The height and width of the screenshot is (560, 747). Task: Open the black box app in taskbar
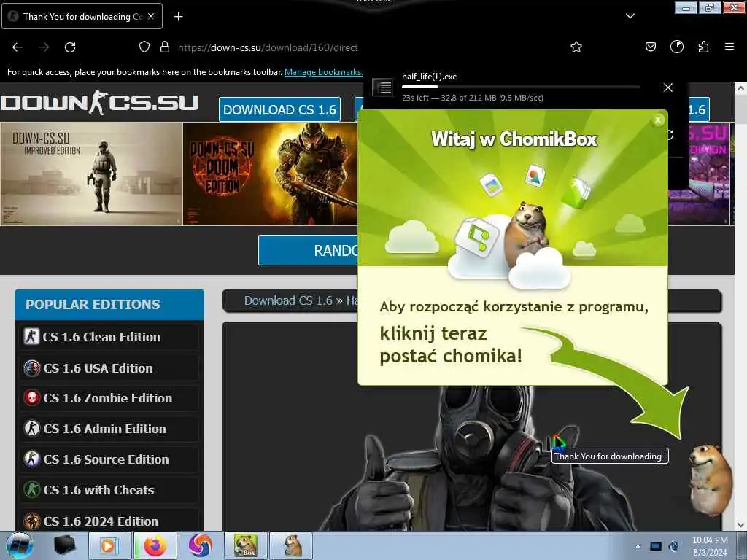pyautogui.click(x=64, y=545)
